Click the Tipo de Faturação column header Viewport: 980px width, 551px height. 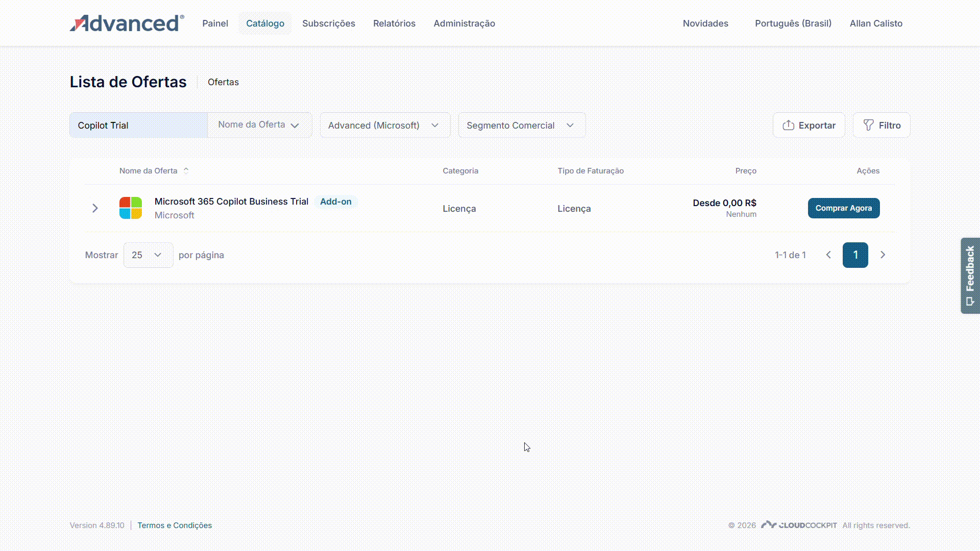[x=591, y=171]
